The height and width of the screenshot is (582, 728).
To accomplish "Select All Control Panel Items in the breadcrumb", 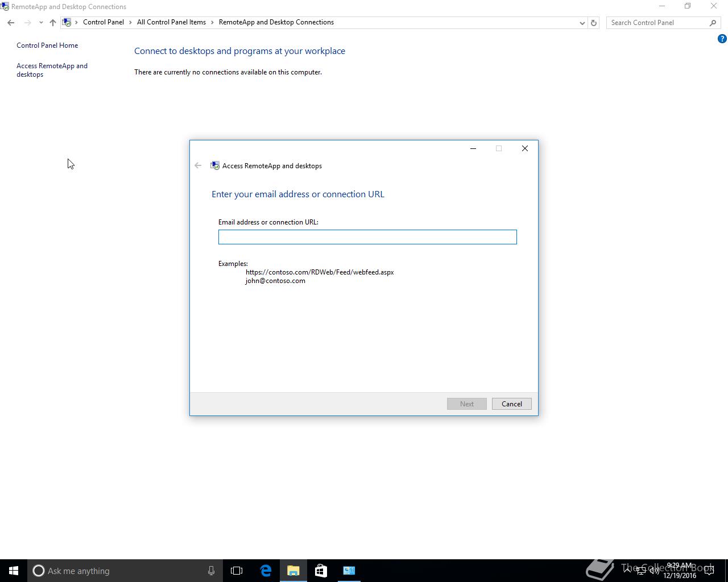I will pos(171,22).
